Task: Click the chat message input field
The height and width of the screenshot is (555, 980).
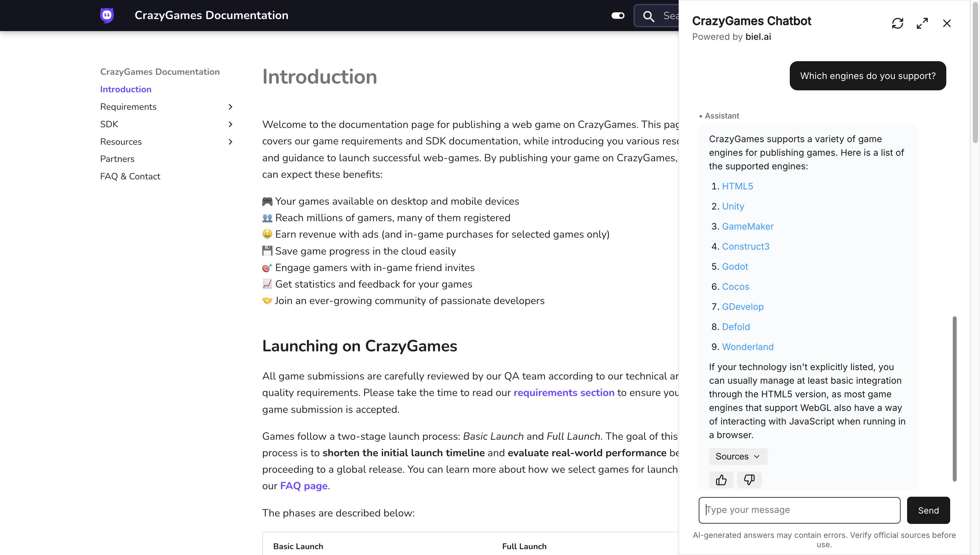Action: [x=799, y=510]
